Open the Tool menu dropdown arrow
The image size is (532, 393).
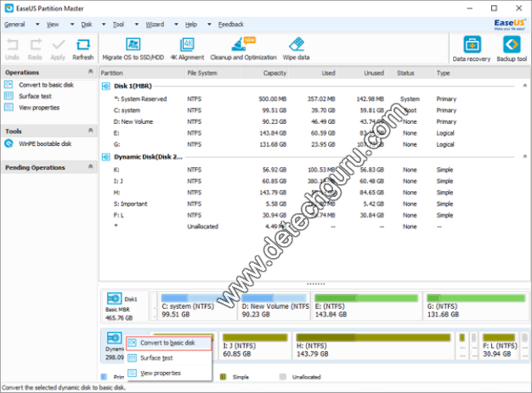click(137, 25)
